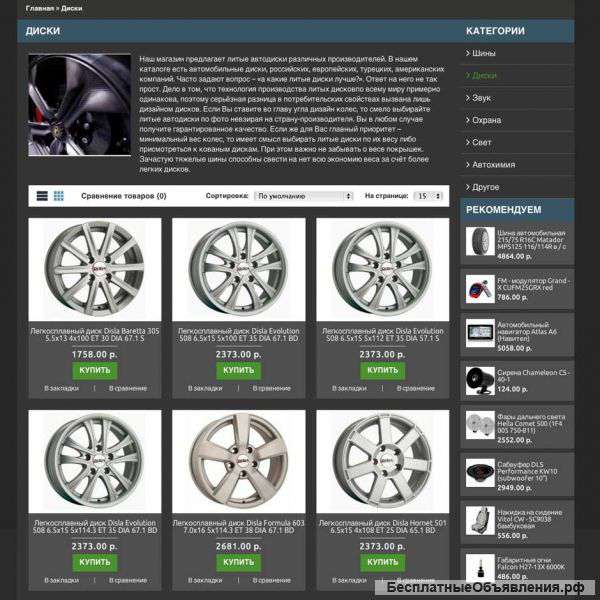Click the Disla Hornet 501 wheel photo

(382, 461)
